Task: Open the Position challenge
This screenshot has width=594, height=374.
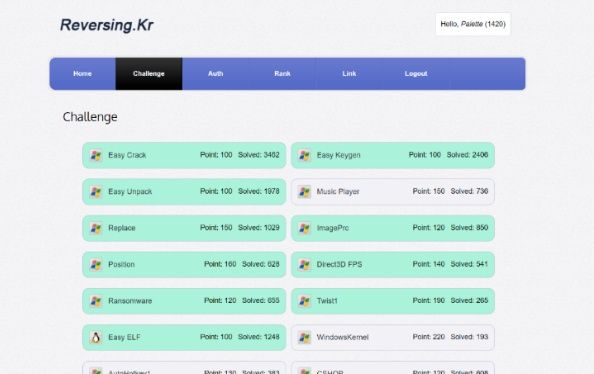Action: [x=184, y=264]
